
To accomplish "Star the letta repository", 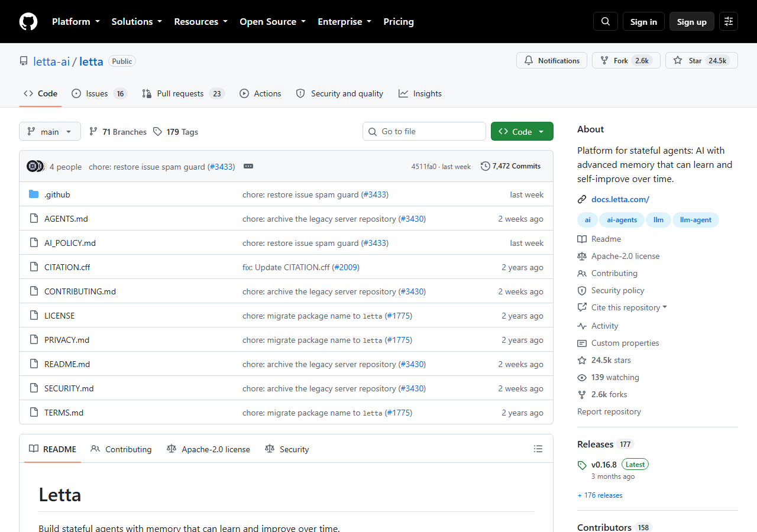I will pyautogui.click(x=701, y=60).
